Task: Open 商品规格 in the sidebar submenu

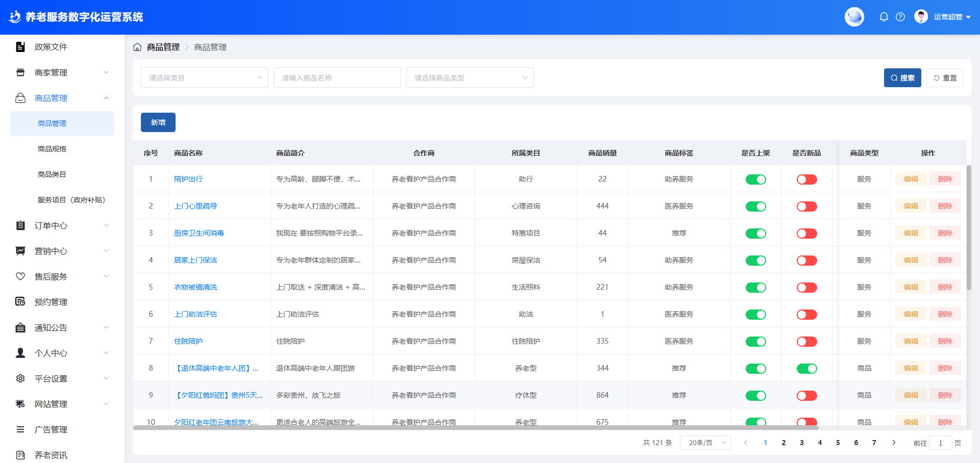Action: [x=52, y=149]
